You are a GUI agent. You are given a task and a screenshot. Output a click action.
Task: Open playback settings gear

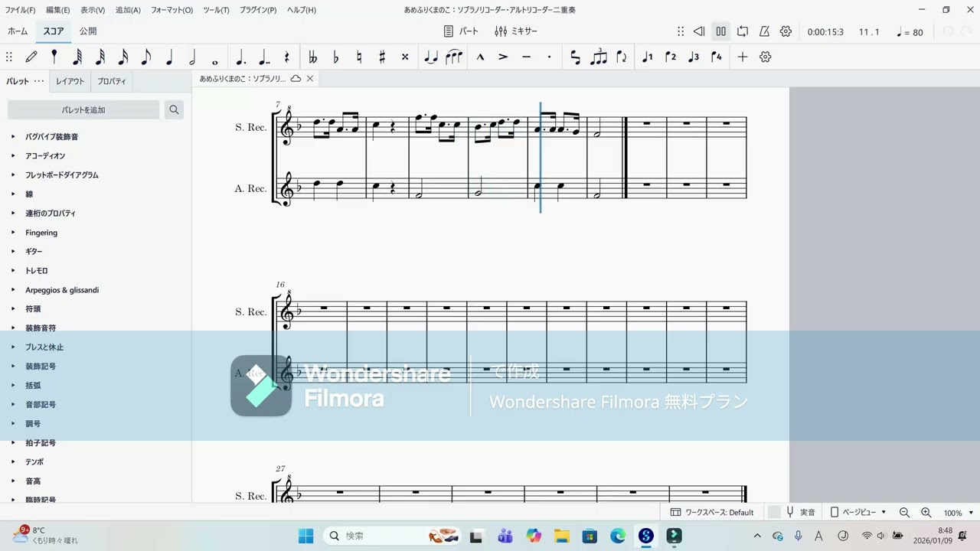pos(786,31)
